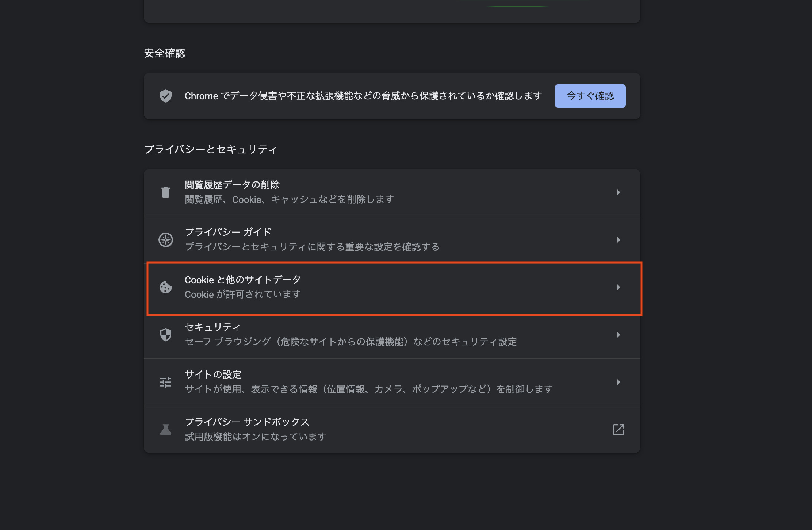Open the プライバシー ガイド entry
Image resolution: width=812 pixels, height=530 pixels.
click(392, 240)
